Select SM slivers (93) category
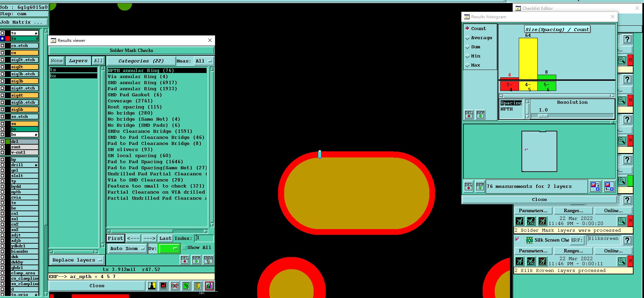The image size is (644, 298). 130,150
